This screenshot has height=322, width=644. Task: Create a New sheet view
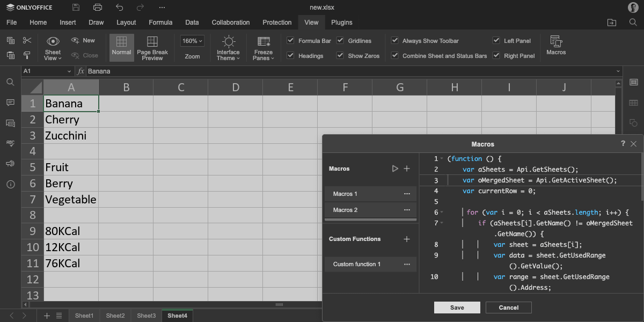pyautogui.click(x=83, y=40)
